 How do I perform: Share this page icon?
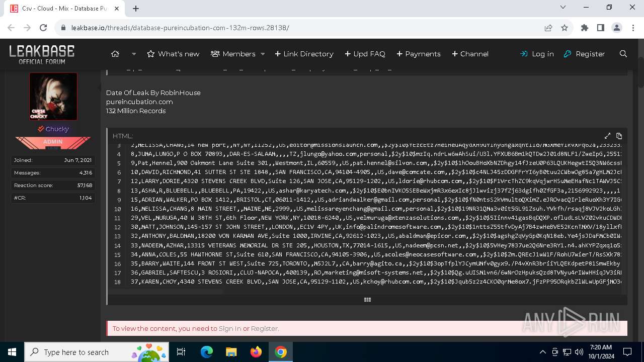coord(548,28)
